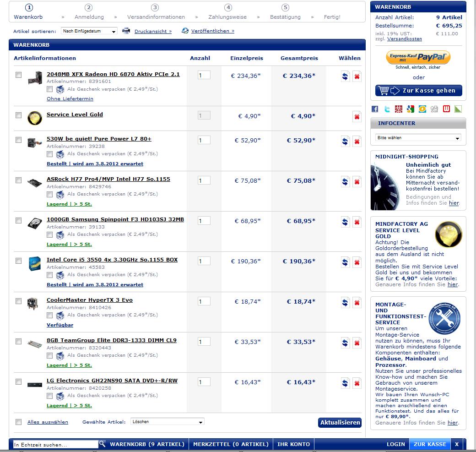Open the Versandkosten link in cart summary
The height and width of the screenshot is (452, 476).
404,39
